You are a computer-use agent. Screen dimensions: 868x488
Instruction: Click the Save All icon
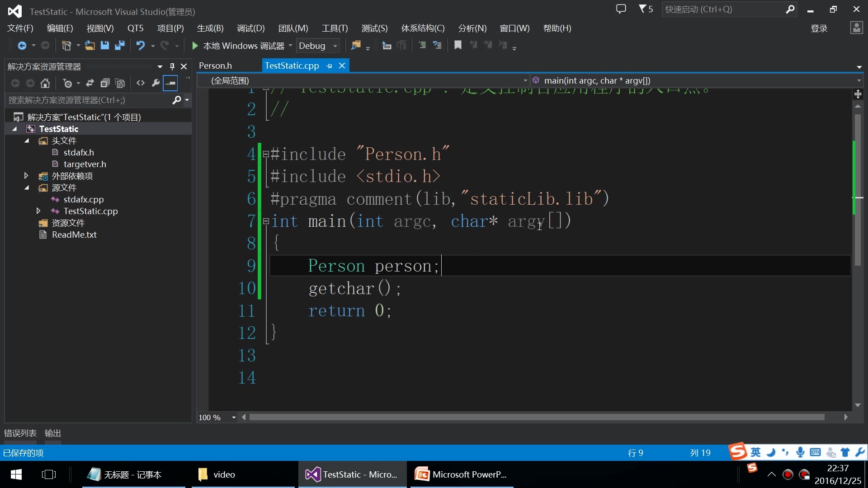[x=120, y=46]
